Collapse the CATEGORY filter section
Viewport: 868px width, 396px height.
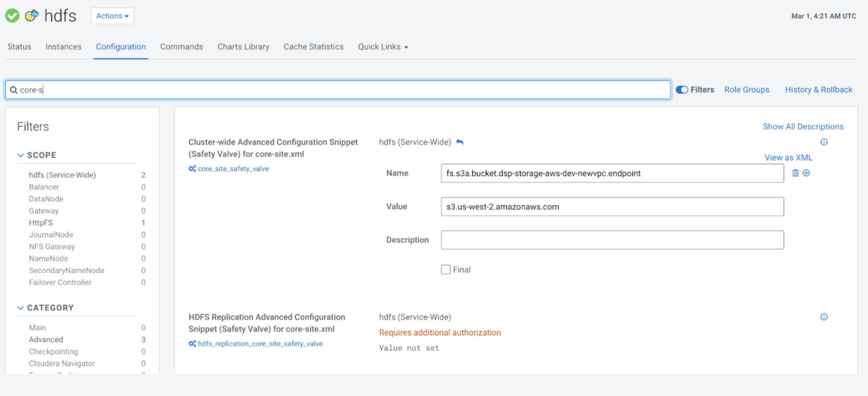(21, 308)
